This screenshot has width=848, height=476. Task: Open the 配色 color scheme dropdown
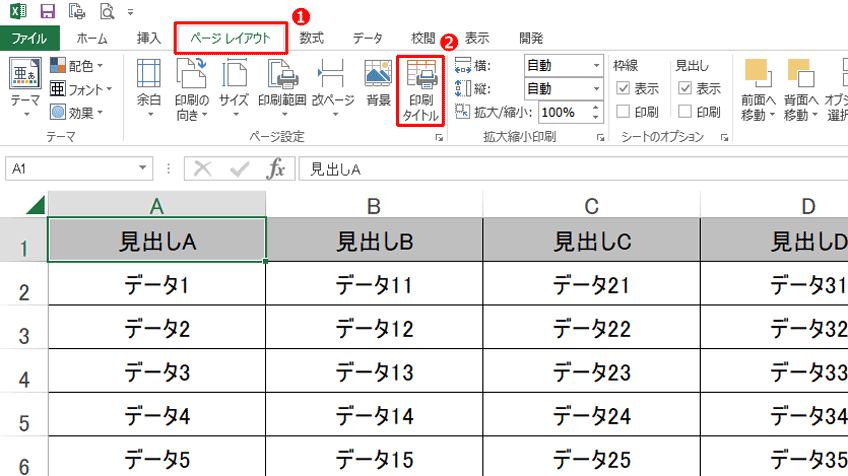tap(77, 66)
